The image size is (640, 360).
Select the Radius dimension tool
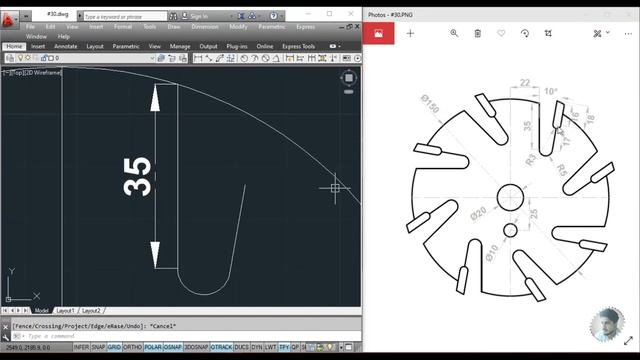pos(244,58)
